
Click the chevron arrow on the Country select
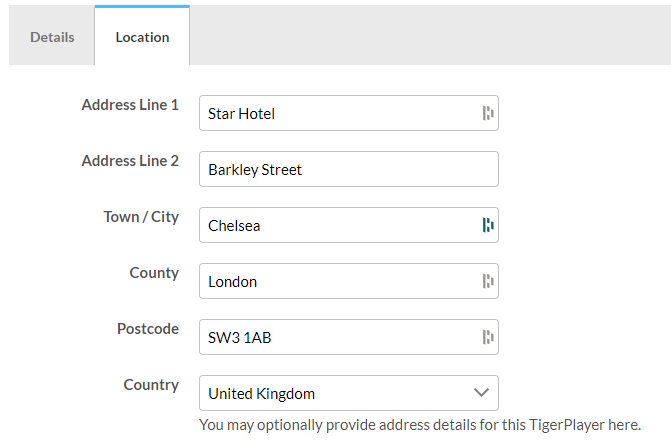tap(481, 393)
